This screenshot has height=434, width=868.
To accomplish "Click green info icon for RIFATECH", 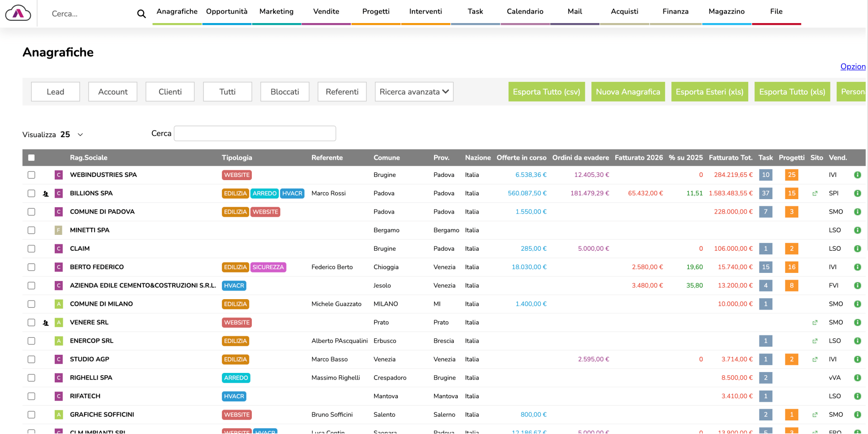I will point(857,396).
